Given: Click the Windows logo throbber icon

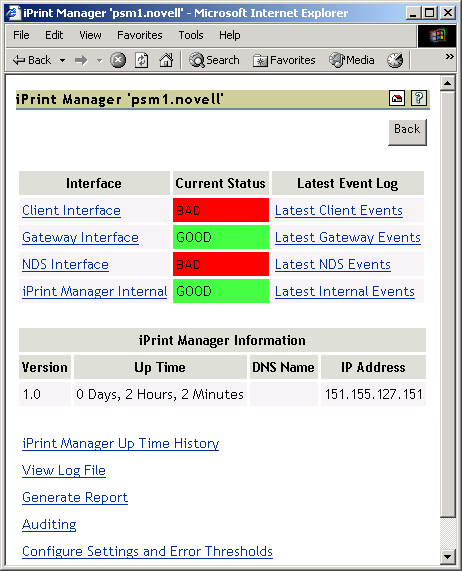Looking at the screenshot, I should (437, 36).
